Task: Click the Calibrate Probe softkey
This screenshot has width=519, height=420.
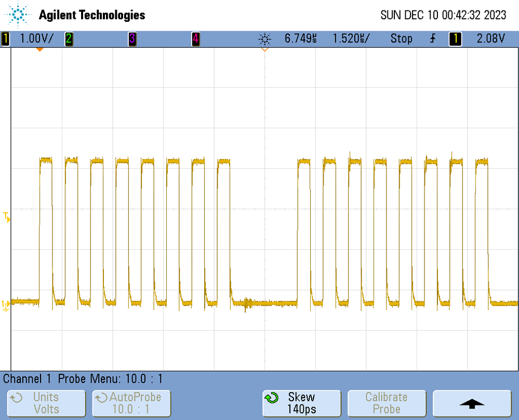Action: coord(387,403)
